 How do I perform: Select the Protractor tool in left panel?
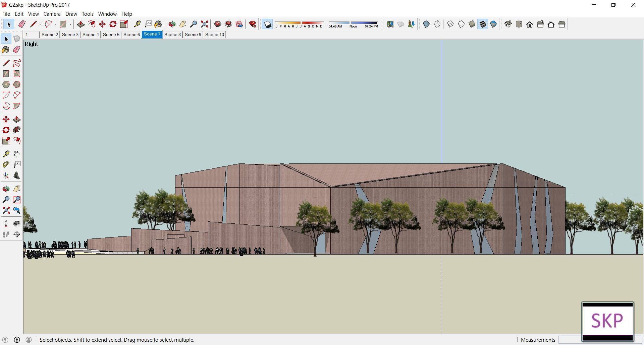coord(6,164)
